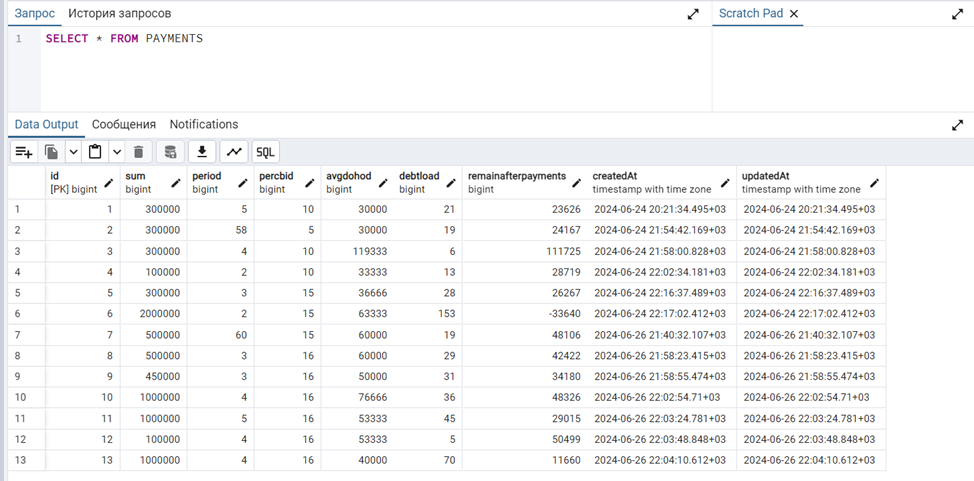
Task: Click the Copy icon in results toolbar
Action: click(52, 152)
